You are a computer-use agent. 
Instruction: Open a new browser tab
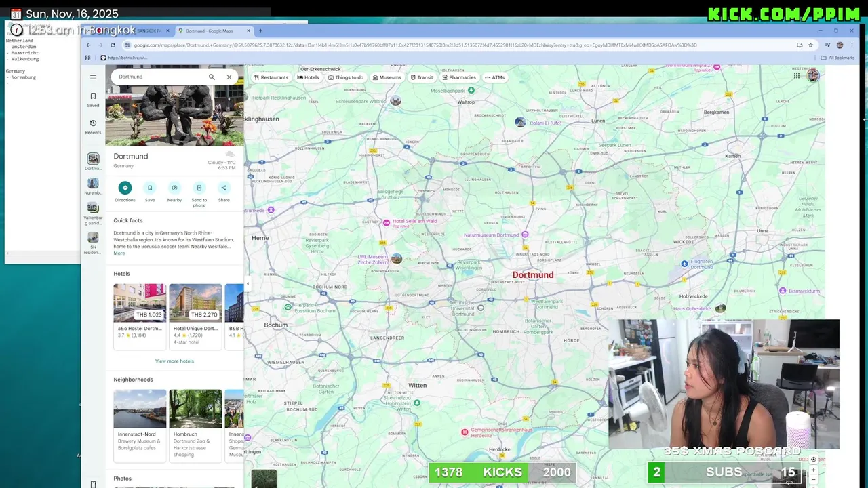coord(260,30)
